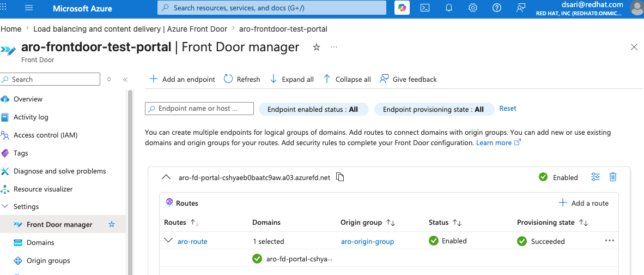Viewport: 644px width, 275px height.
Task: Open Activity log menu item
Action: [31, 117]
